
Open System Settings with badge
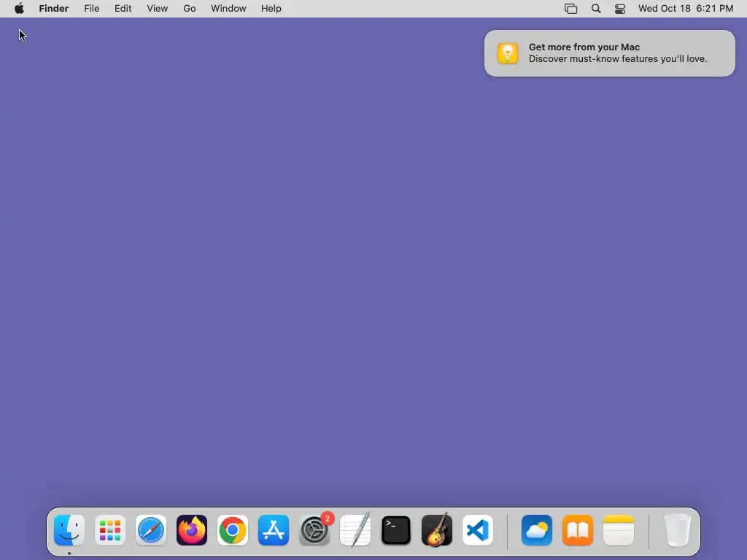click(x=314, y=530)
